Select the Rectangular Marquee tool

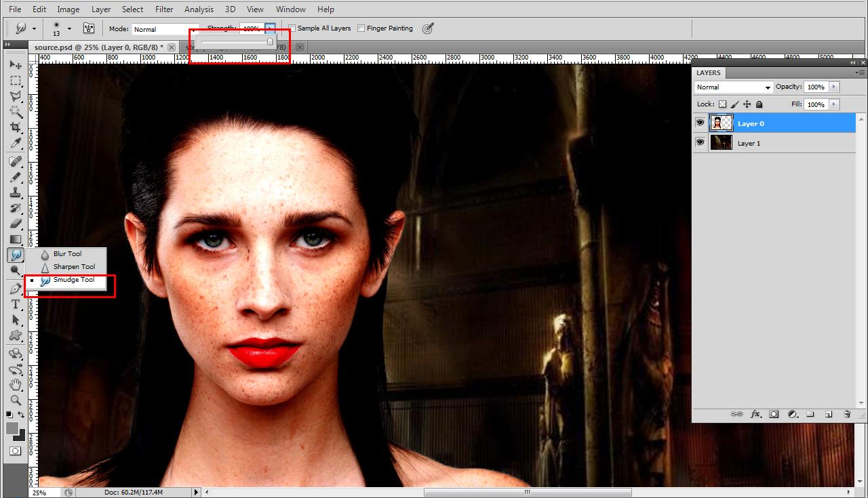click(16, 80)
